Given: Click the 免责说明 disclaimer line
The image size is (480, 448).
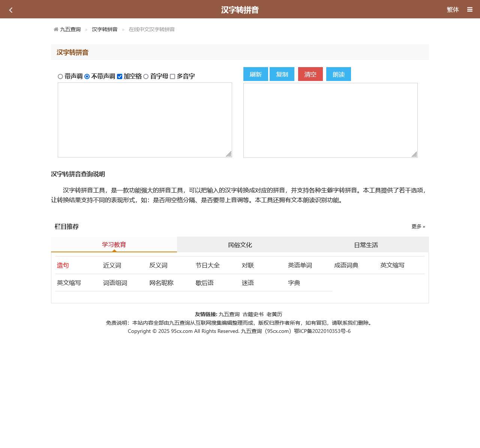Looking at the screenshot, I should click(240, 323).
